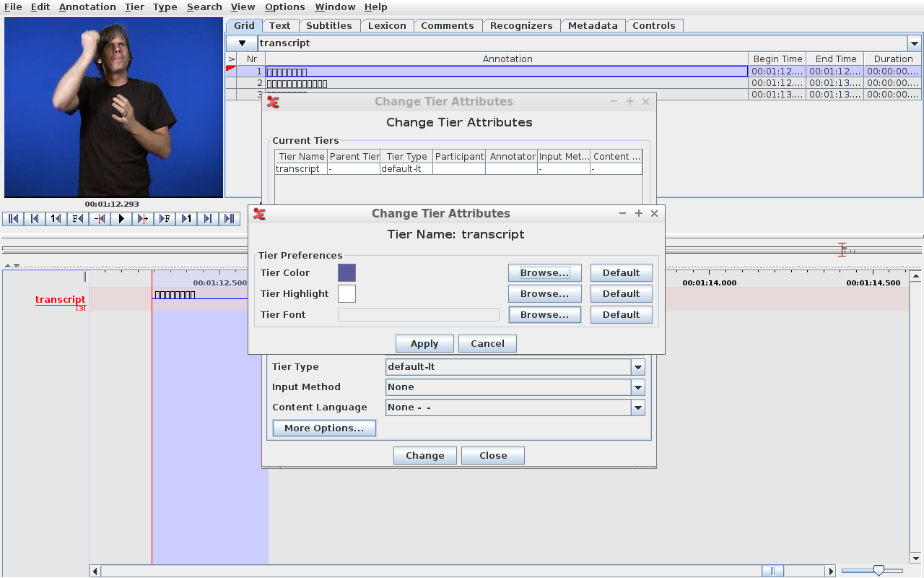Screen dimensions: 924x578
Task: Open the View menu
Action: point(243,7)
